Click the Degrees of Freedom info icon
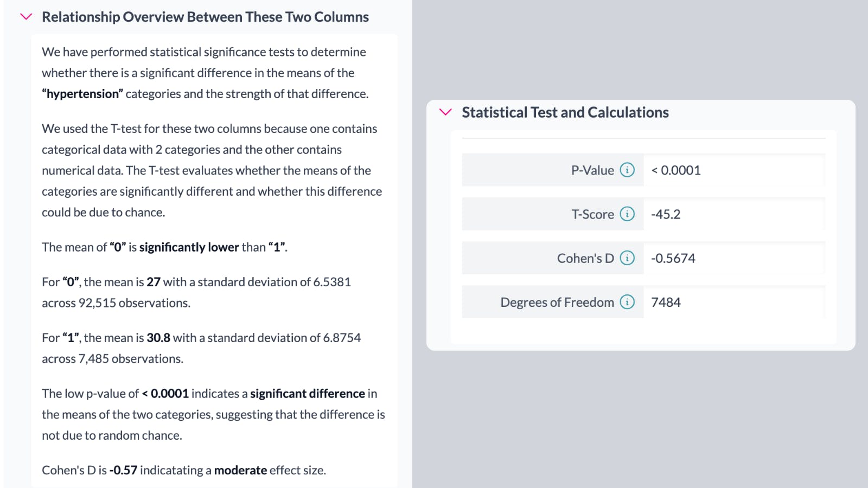868x488 pixels. (x=627, y=302)
